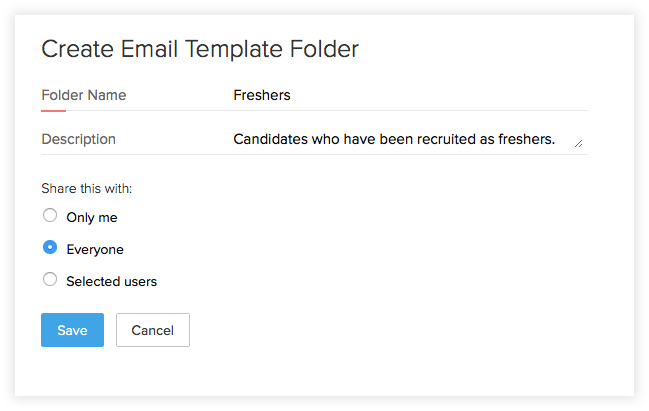
Task: Select the Only me radio button
Action: pos(50,215)
